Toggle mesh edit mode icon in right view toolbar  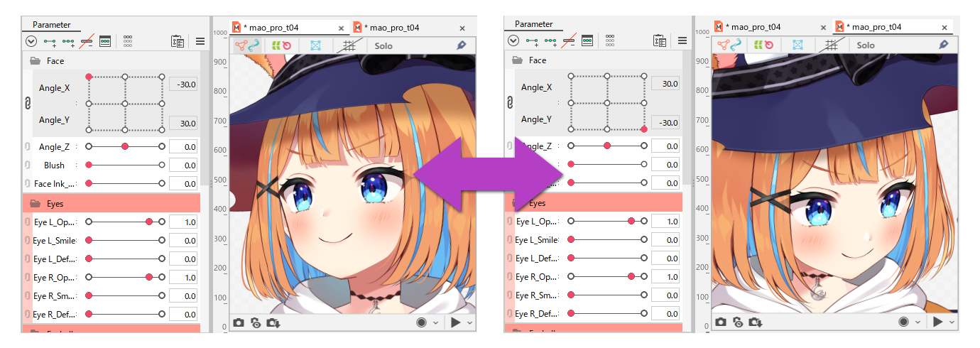729,45
